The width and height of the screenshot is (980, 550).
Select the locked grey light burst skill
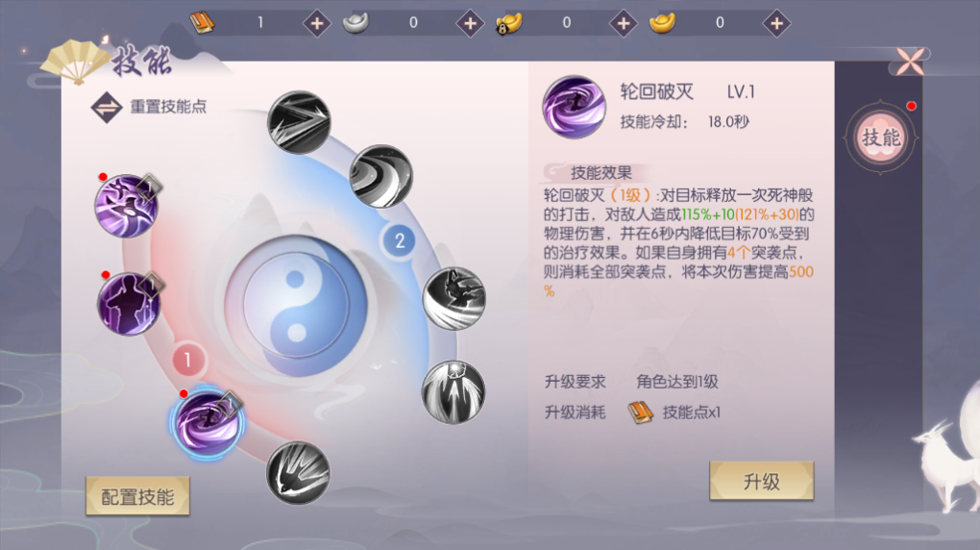click(453, 392)
